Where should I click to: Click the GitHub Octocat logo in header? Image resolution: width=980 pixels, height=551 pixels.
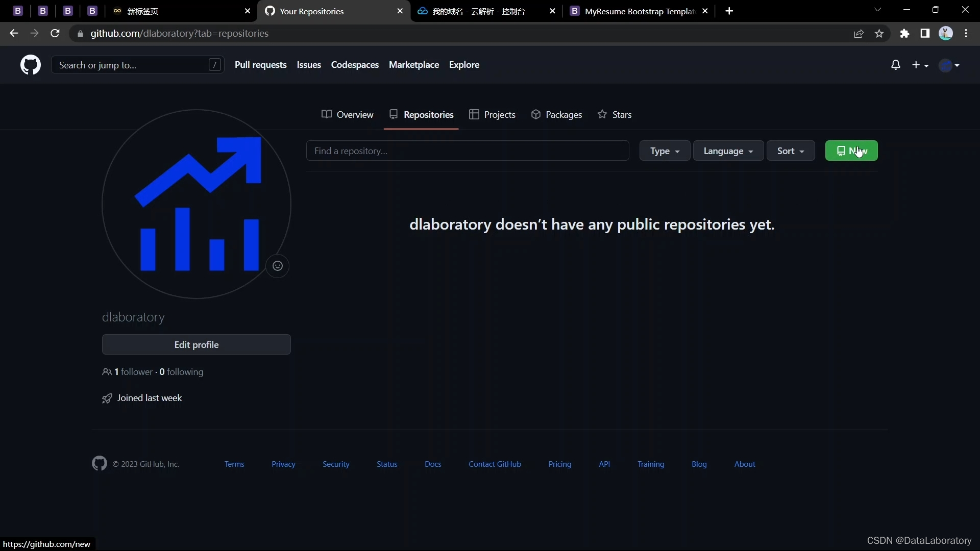click(x=31, y=65)
